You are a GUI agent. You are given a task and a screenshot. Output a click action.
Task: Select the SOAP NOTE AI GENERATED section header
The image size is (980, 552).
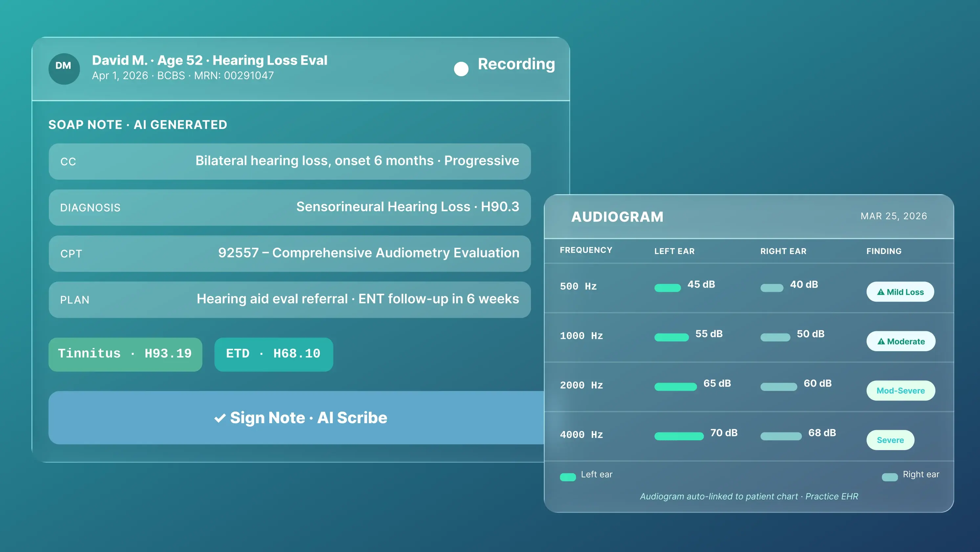(x=138, y=125)
